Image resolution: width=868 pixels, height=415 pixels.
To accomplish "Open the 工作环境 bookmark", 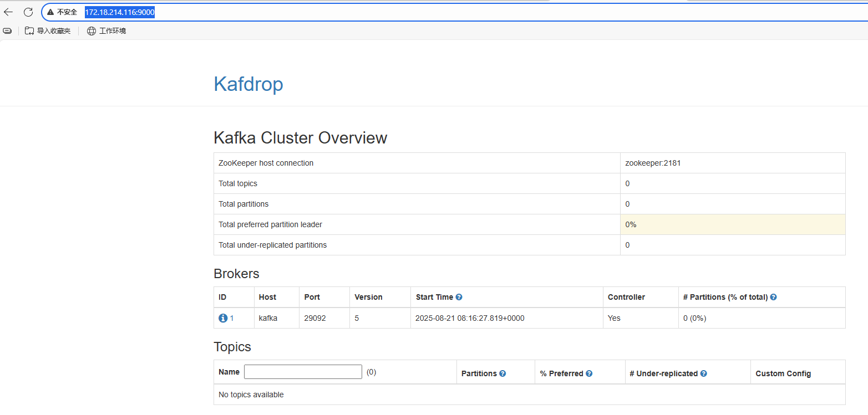I will (x=112, y=30).
